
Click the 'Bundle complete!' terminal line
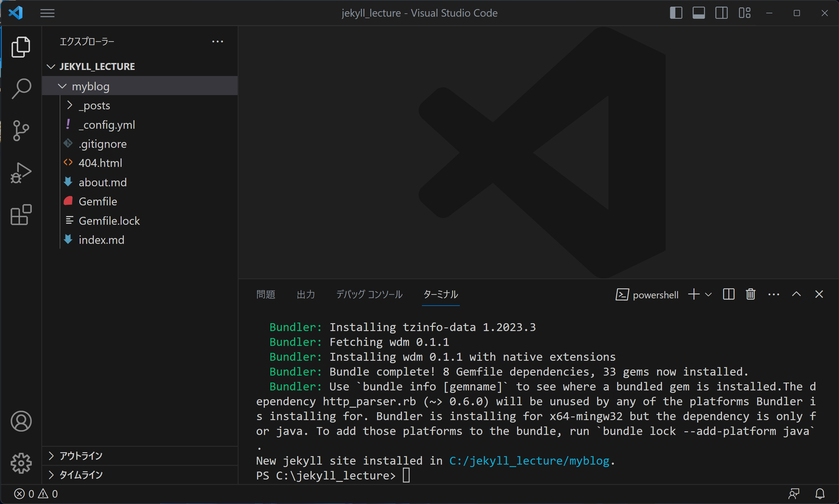tap(509, 372)
